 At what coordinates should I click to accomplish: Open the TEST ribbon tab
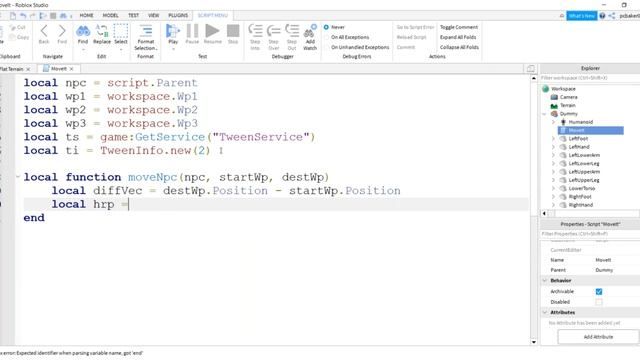coord(133,16)
